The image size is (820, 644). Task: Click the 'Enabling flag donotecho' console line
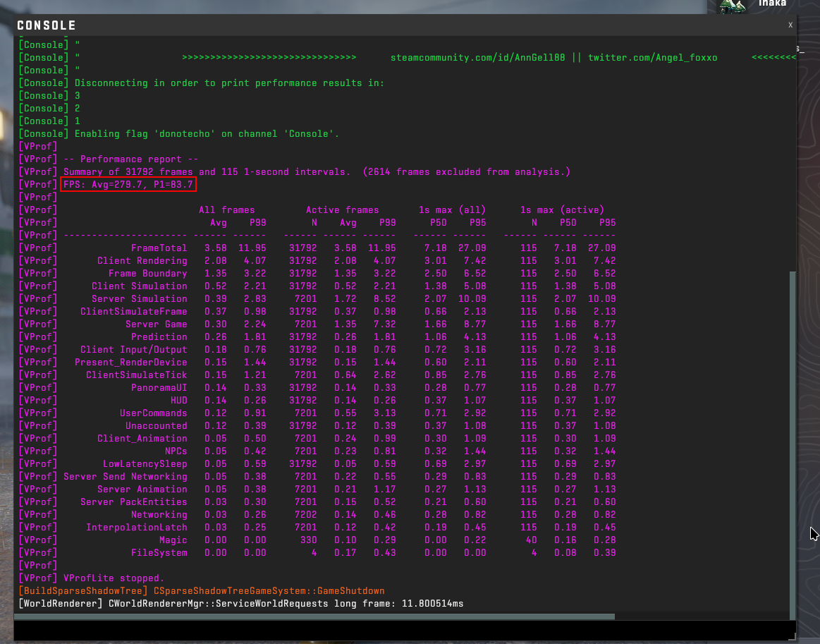point(207,134)
